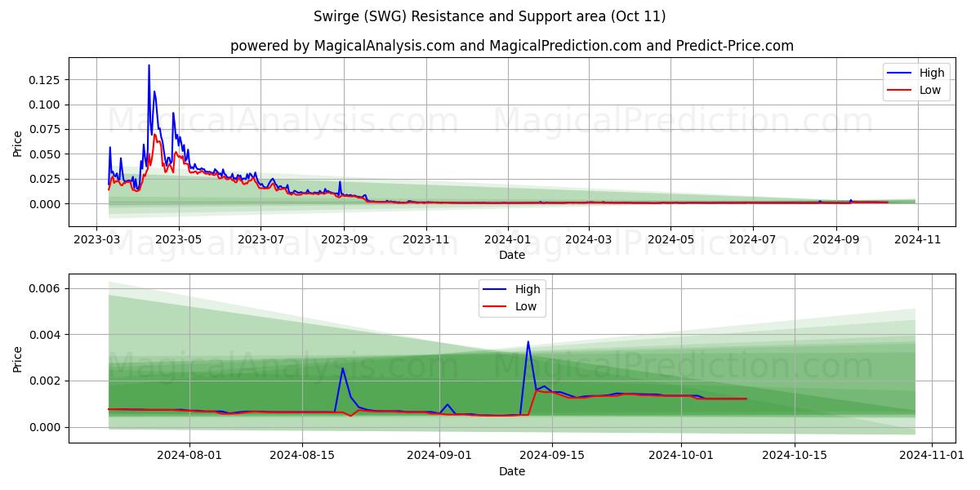Click 'Low' in the bottom chart legend
980x490 pixels.
(526, 307)
